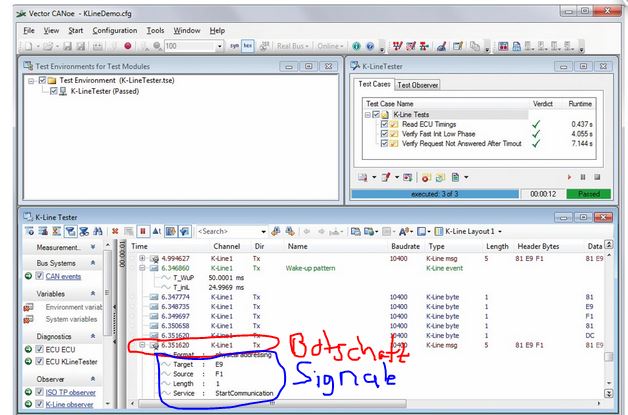Click the trace horizontal scrollbar thumb

click(272, 403)
